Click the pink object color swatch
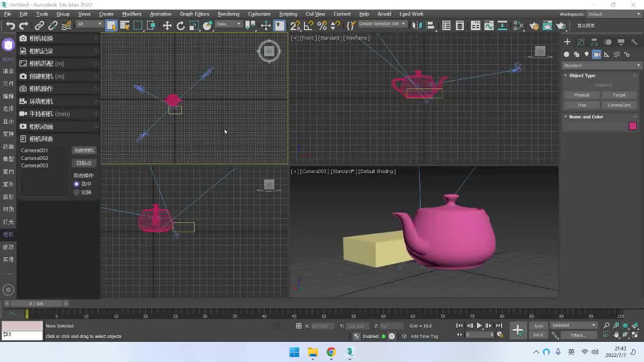The width and height of the screenshot is (644, 362). click(x=632, y=126)
